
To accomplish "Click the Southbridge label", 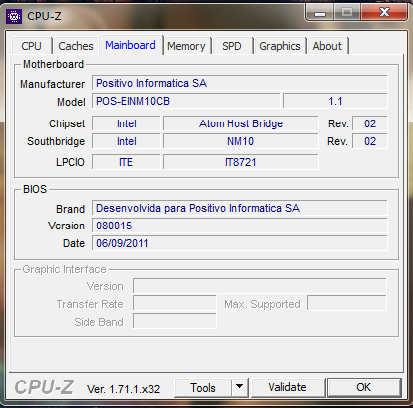I will 56,141.
